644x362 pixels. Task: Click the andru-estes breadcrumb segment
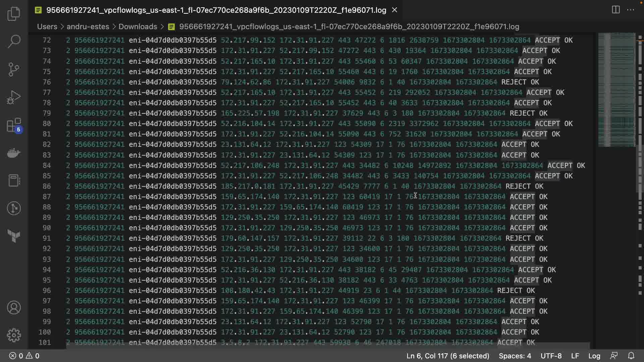[x=88, y=26]
